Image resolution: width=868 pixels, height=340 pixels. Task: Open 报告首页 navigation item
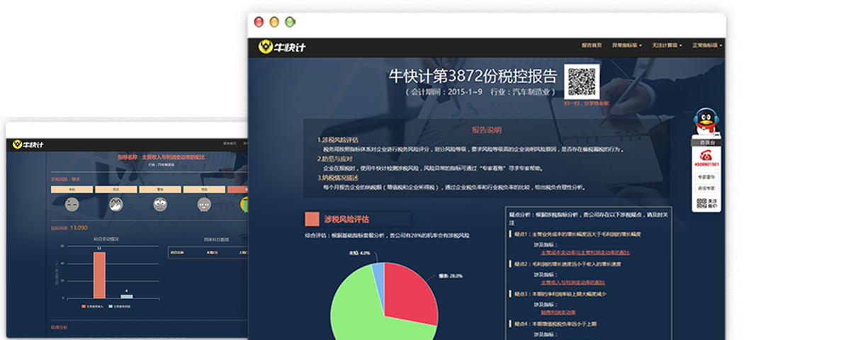592,45
